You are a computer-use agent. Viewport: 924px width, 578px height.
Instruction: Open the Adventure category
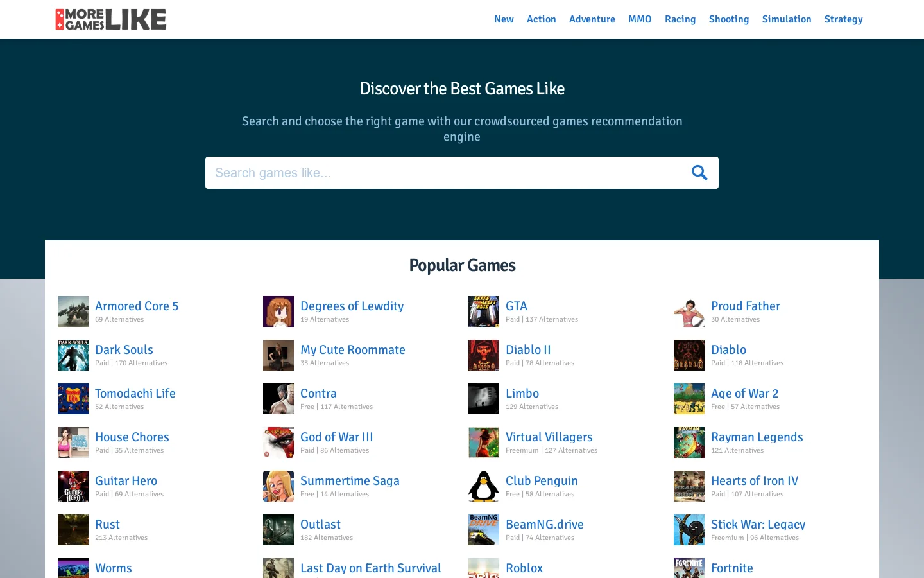click(x=592, y=19)
